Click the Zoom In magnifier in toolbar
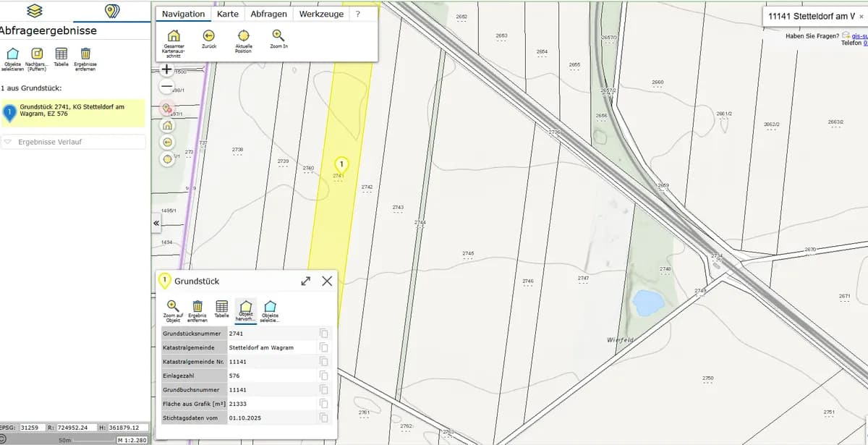 (278, 39)
